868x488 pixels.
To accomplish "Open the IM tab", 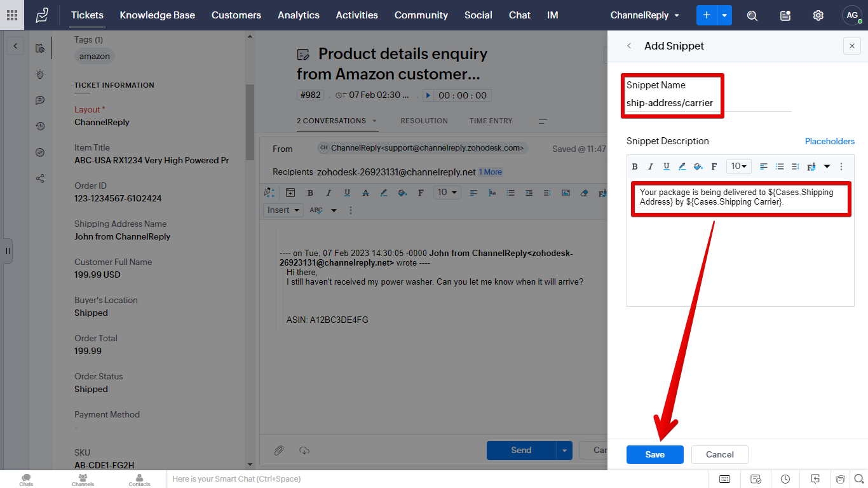I will pyautogui.click(x=553, y=15).
